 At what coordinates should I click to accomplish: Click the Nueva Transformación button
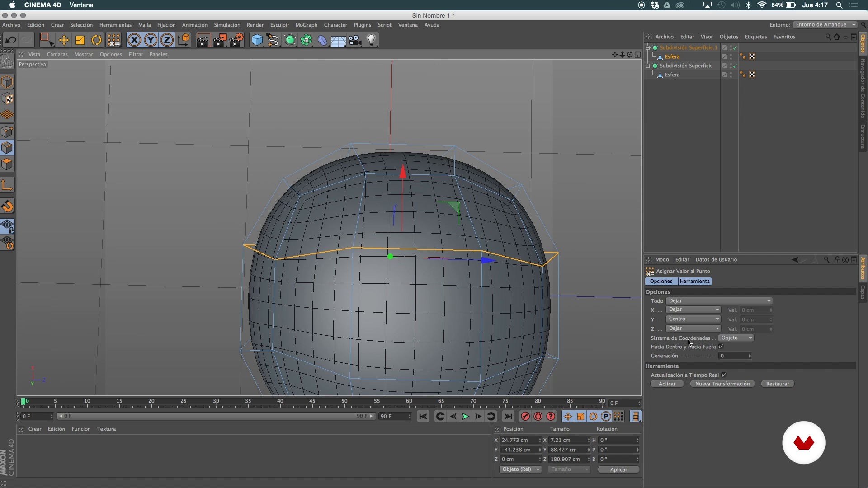(x=722, y=384)
